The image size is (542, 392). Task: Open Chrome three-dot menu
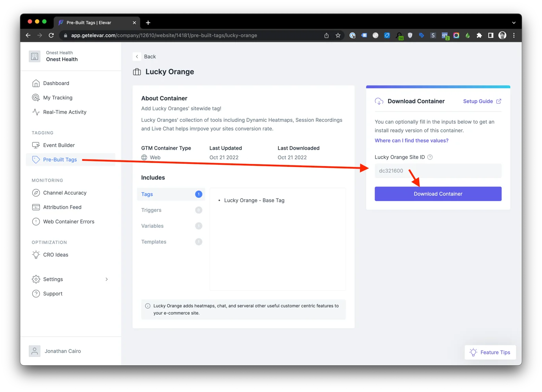pyautogui.click(x=514, y=35)
